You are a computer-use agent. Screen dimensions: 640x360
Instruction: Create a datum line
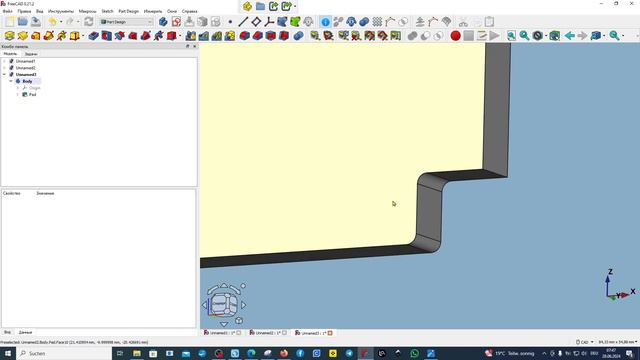[x=243, y=22]
